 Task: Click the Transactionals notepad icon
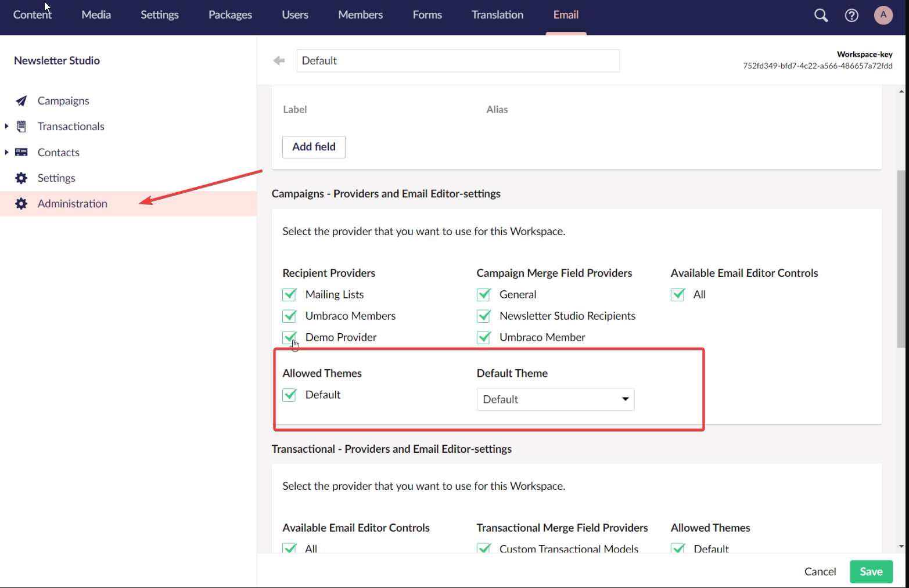21,127
